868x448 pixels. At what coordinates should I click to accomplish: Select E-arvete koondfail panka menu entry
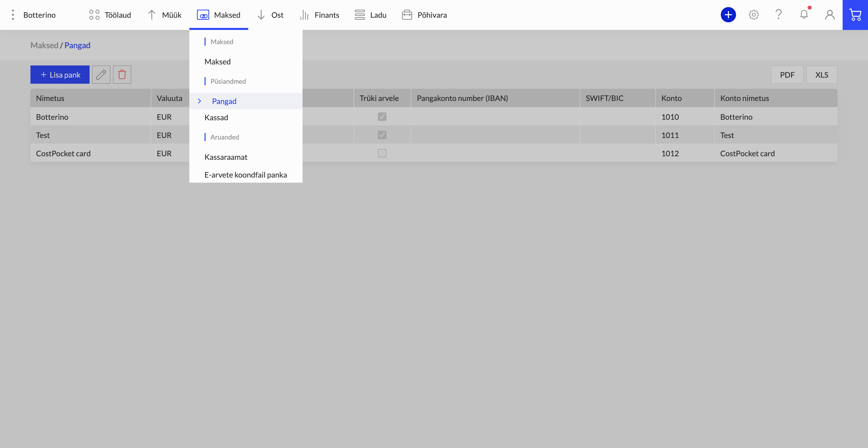click(246, 175)
